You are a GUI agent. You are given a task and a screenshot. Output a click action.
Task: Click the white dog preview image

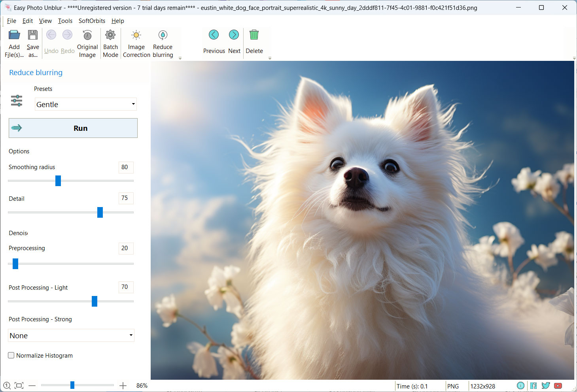tap(362, 220)
